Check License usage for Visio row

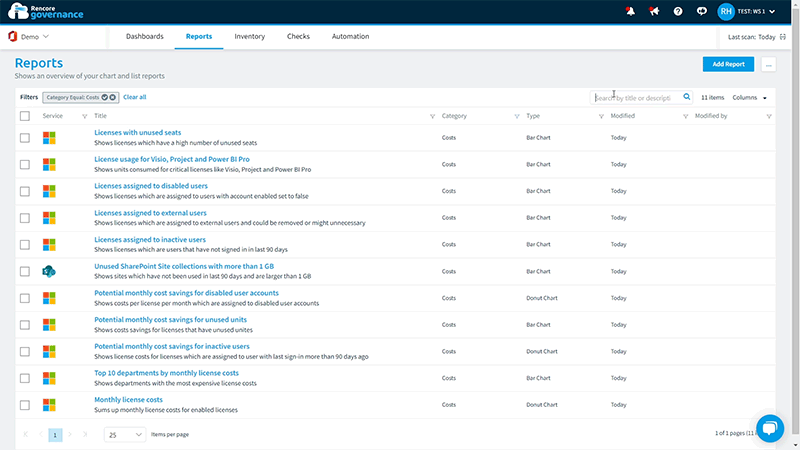point(24,164)
